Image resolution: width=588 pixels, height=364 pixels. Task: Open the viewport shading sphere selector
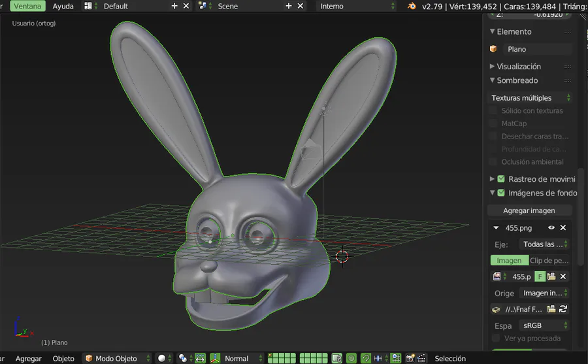tap(164, 358)
